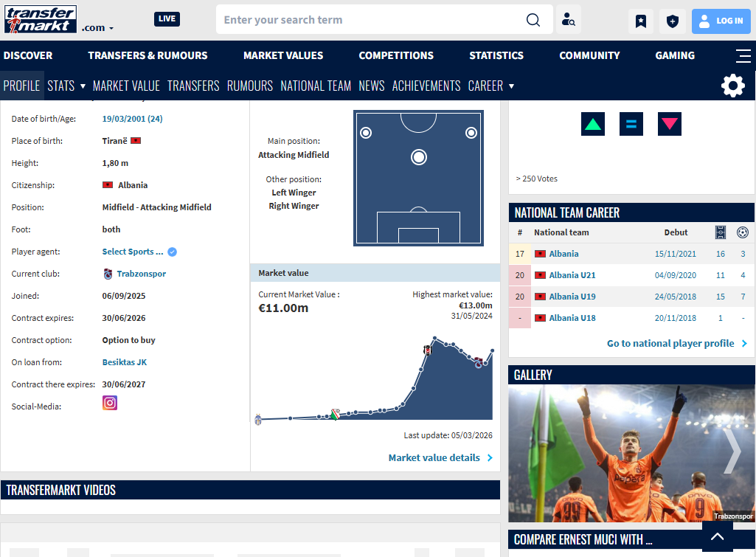Open the settings gear icon
756x557 pixels.
coord(732,86)
